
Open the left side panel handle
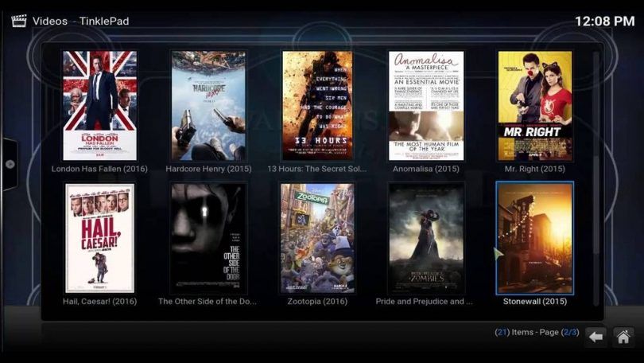tap(9, 164)
